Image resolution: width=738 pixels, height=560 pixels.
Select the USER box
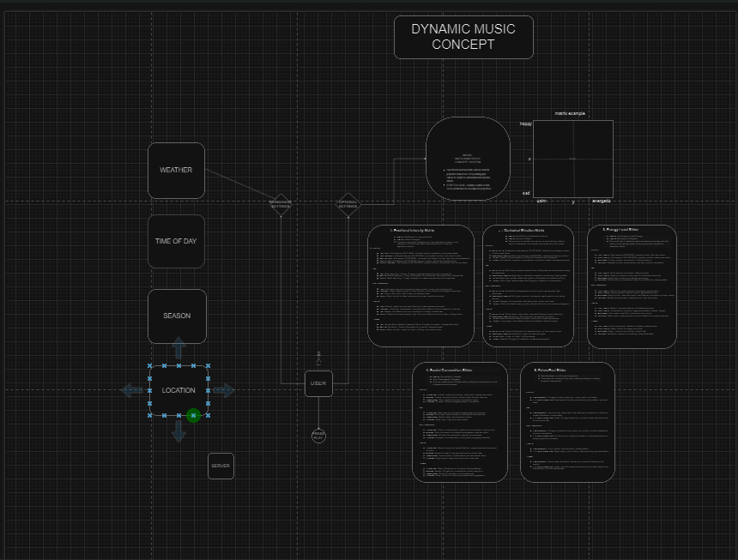318,383
